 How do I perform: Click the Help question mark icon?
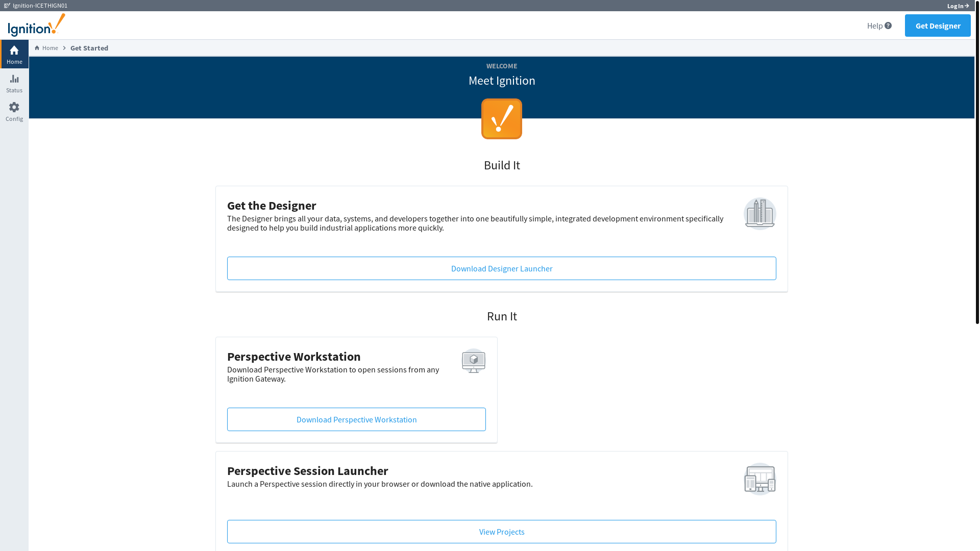pyautogui.click(x=888, y=26)
